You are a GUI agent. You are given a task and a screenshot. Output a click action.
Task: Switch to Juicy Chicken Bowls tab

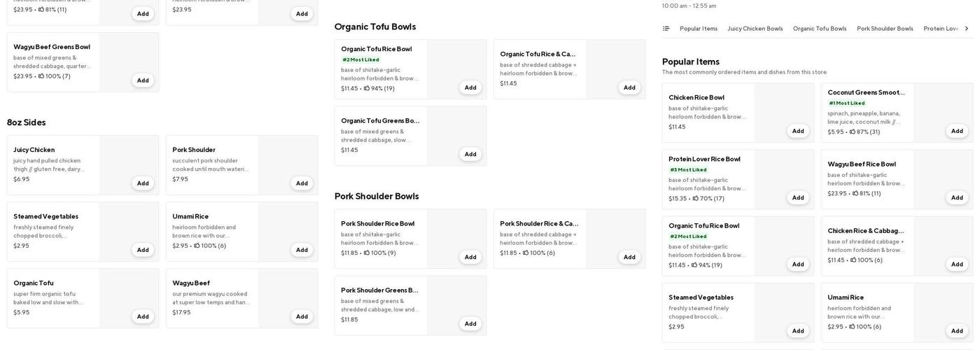[755, 29]
